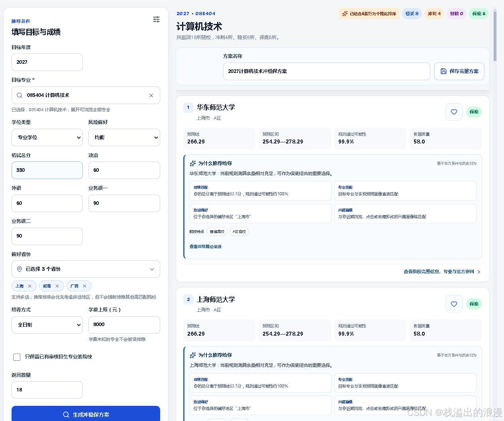The height and width of the screenshot is (421, 504).
Task: Expand the 偏好省份 province selector
Action: pos(86,269)
